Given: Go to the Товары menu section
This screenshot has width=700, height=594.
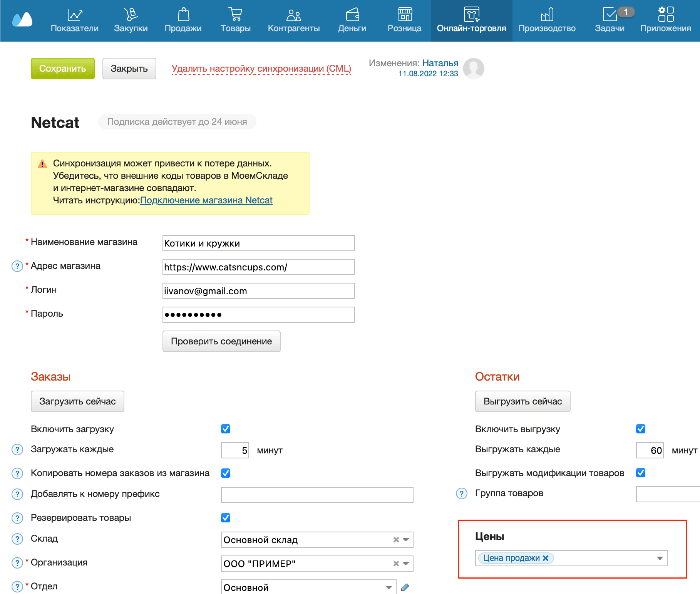Looking at the screenshot, I should pyautogui.click(x=235, y=21).
